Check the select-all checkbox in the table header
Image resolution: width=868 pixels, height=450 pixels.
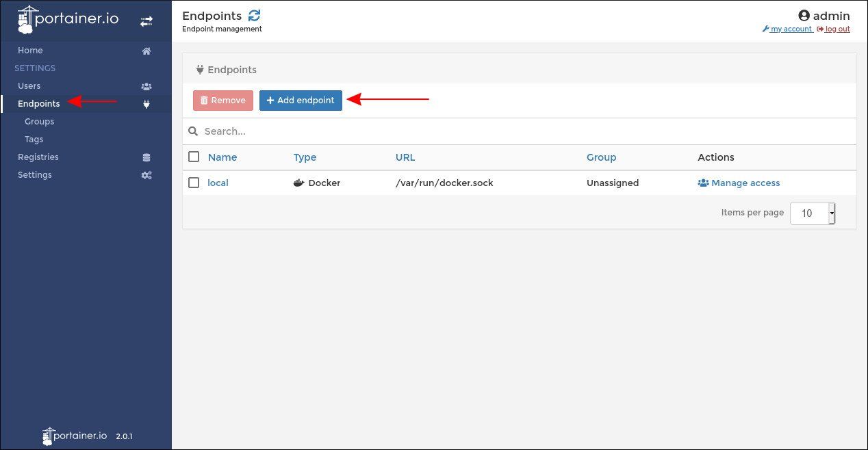pyautogui.click(x=194, y=157)
